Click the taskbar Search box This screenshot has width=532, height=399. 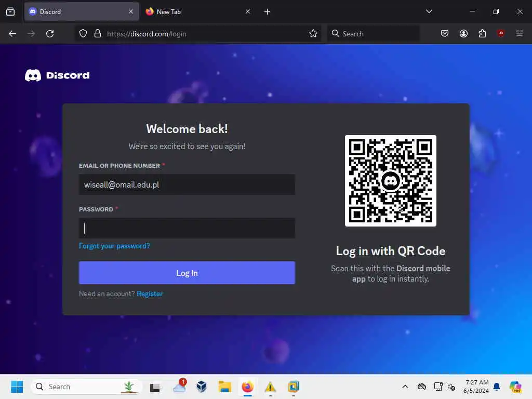(x=87, y=387)
